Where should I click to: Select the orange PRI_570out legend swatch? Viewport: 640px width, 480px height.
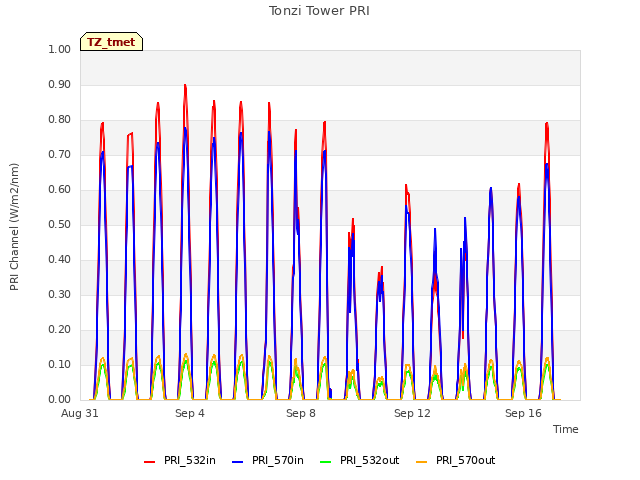[x=422, y=462]
